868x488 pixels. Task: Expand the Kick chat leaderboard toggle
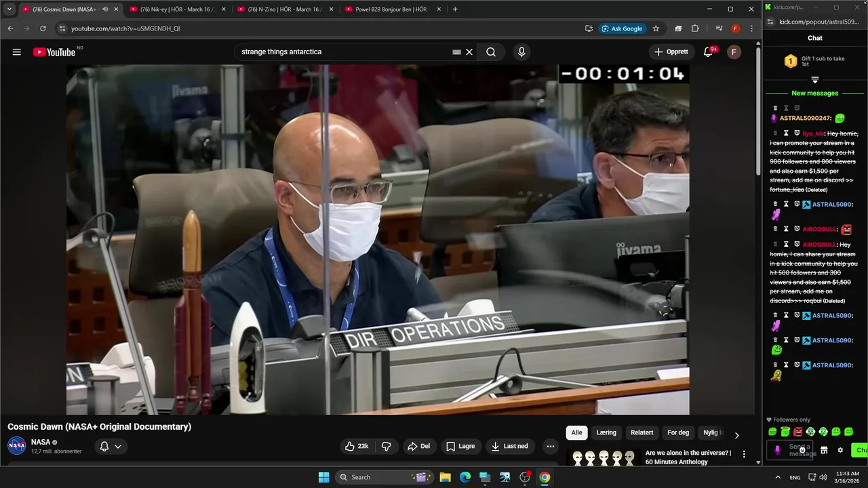[815, 80]
